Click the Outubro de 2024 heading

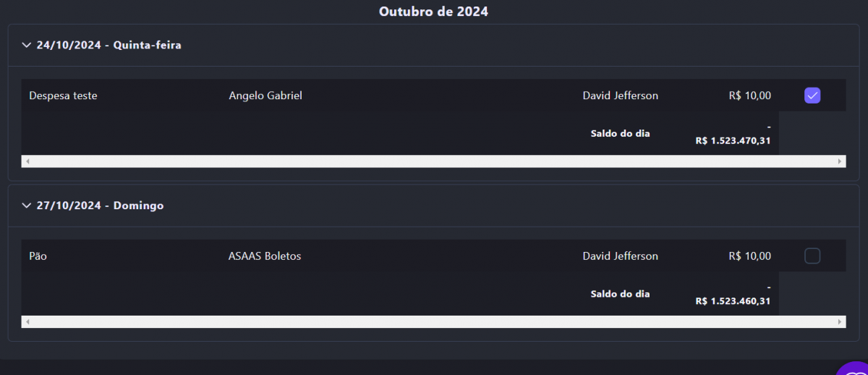pyautogui.click(x=433, y=12)
